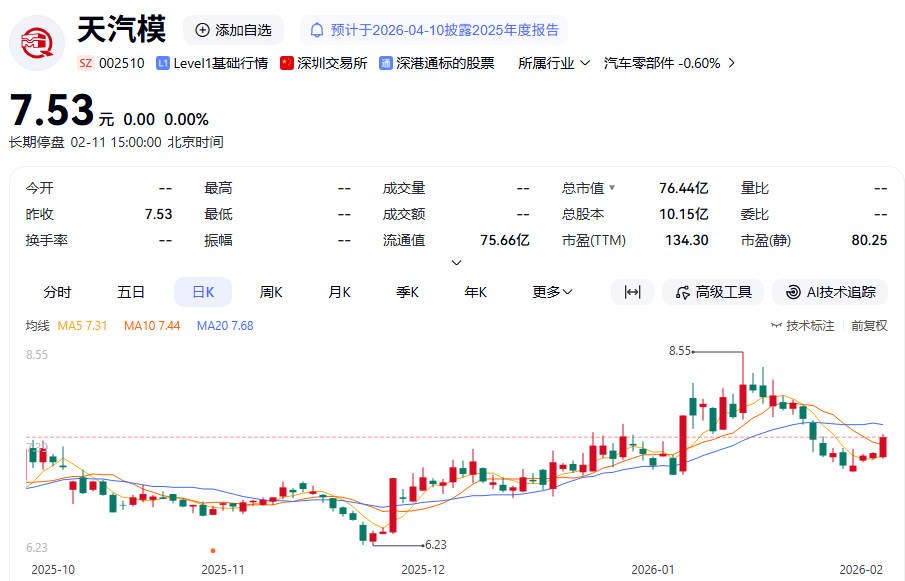Click the orange event dot below chart
905x581 pixels.
(213, 550)
